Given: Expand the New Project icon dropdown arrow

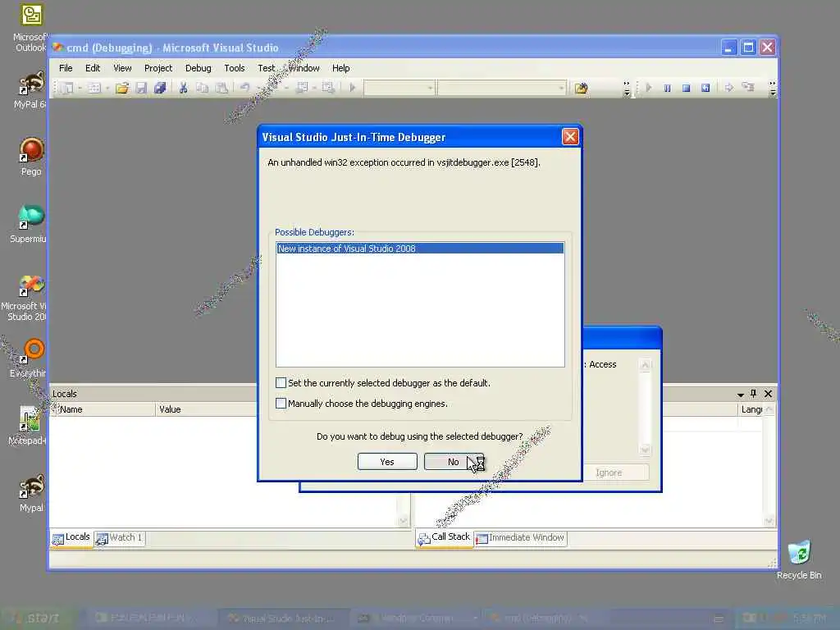Looking at the screenshot, I should 80,88.
